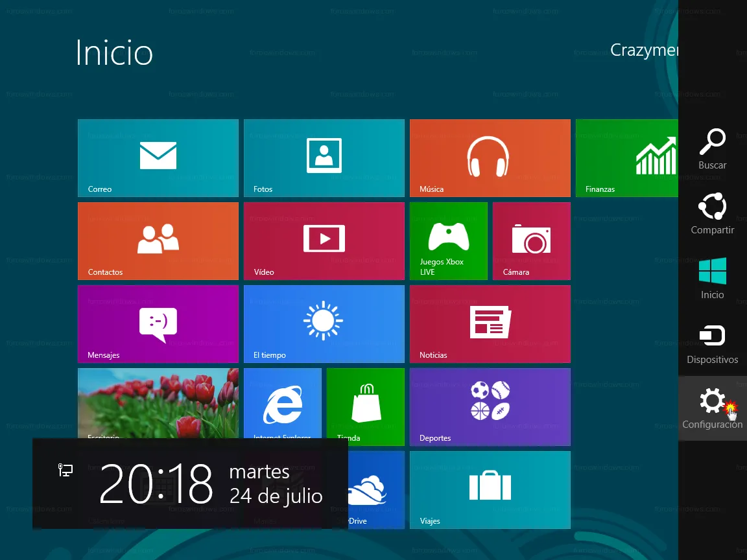The image size is (747, 560).
Task: Launch Internet Explorer tile
Action: point(283,403)
